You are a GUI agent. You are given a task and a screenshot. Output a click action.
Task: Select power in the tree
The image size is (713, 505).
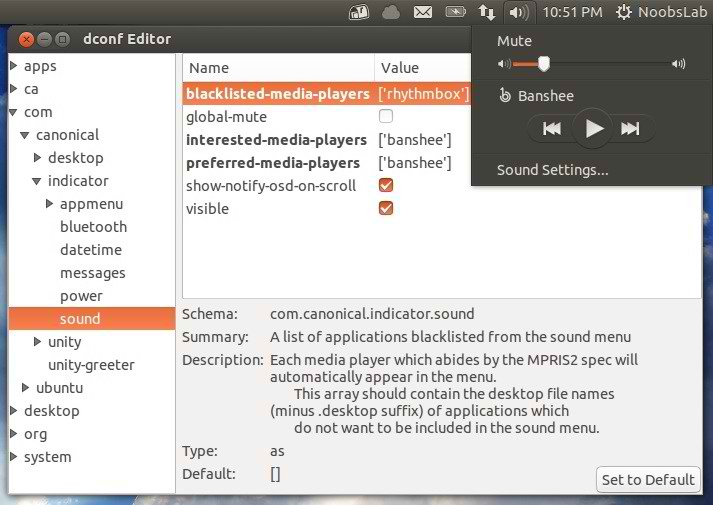pyautogui.click(x=81, y=296)
